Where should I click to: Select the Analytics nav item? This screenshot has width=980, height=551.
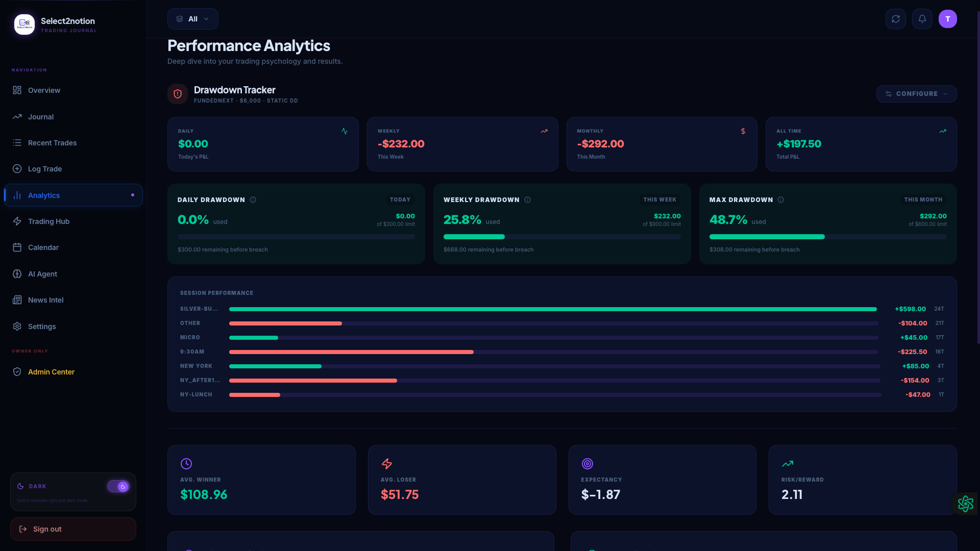pos(73,195)
